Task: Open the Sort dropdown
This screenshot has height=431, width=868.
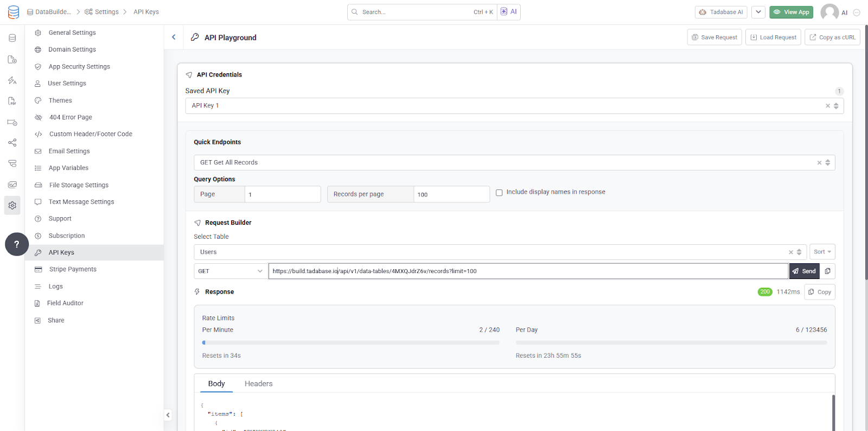Action: pyautogui.click(x=822, y=252)
